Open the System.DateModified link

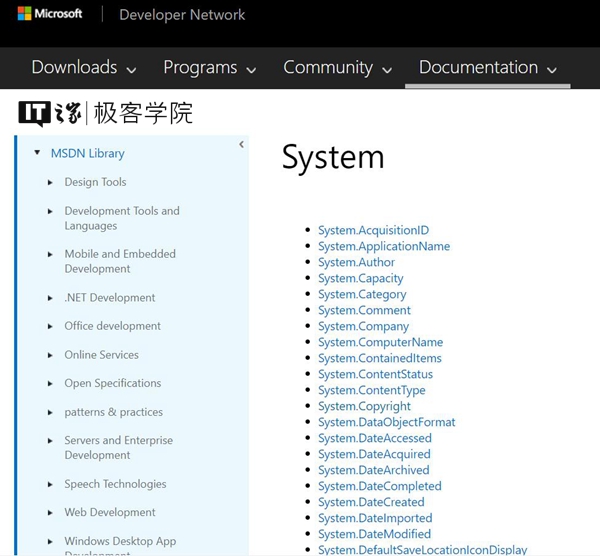374,534
